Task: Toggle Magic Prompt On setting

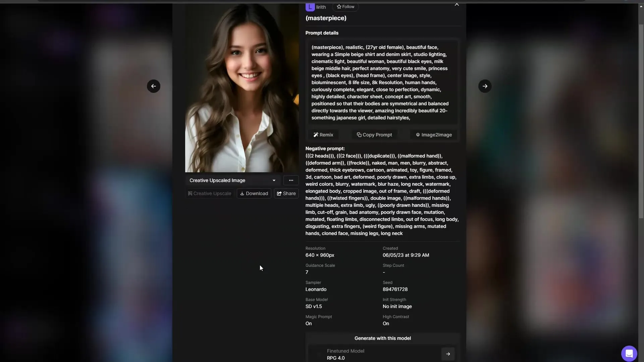Action: pyautogui.click(x=309, y=323)
